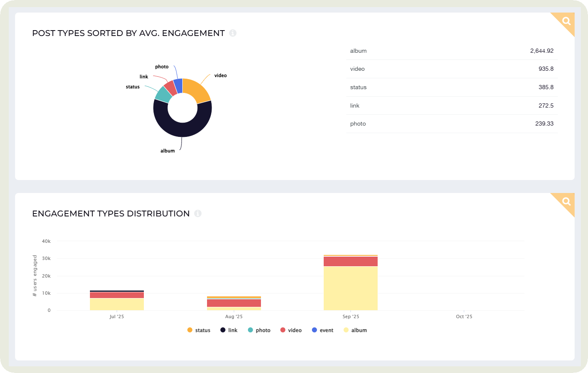Hide the album series in legend
Image resolution: width=588 pixels, height=373 pixels.
[355, 330]
